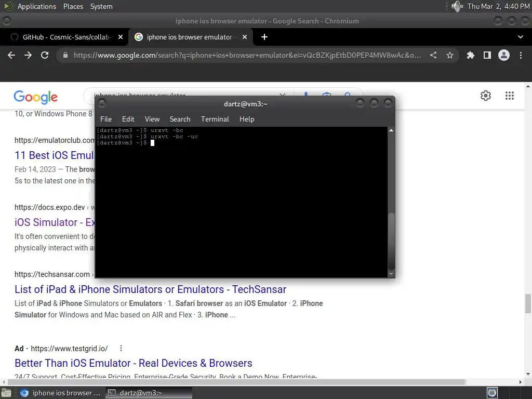This screenshot has height=399, width=532.
Task: Click page vertical scrollbar thumb
Action: (528, 304)
